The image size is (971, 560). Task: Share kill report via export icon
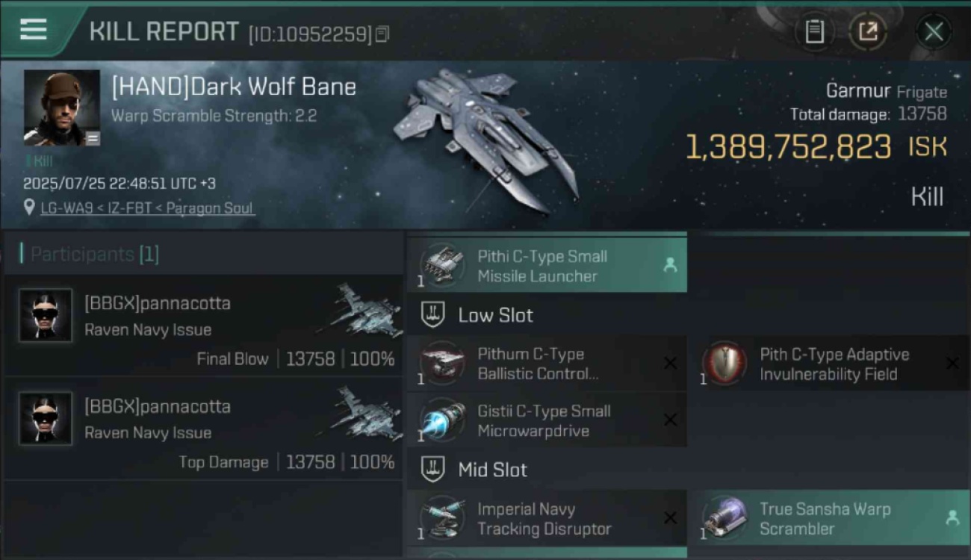pos(868,31)
